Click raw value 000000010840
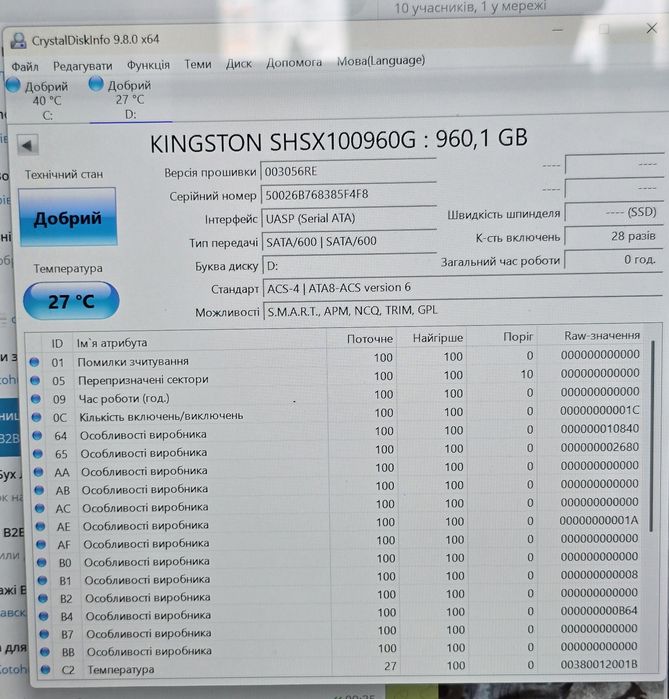Viewport: 669px width, 699px height. [x=600, y=429]
